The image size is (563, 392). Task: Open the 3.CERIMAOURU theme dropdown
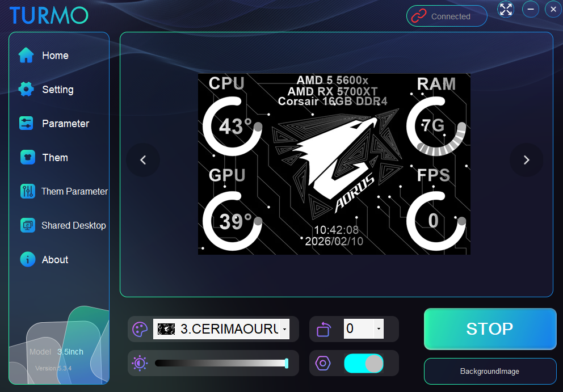pyautogui.click(x=284, y=328)
